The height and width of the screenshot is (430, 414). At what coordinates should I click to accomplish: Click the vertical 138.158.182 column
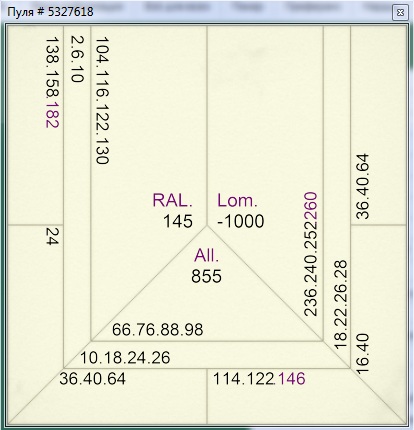tap(52, 82)
